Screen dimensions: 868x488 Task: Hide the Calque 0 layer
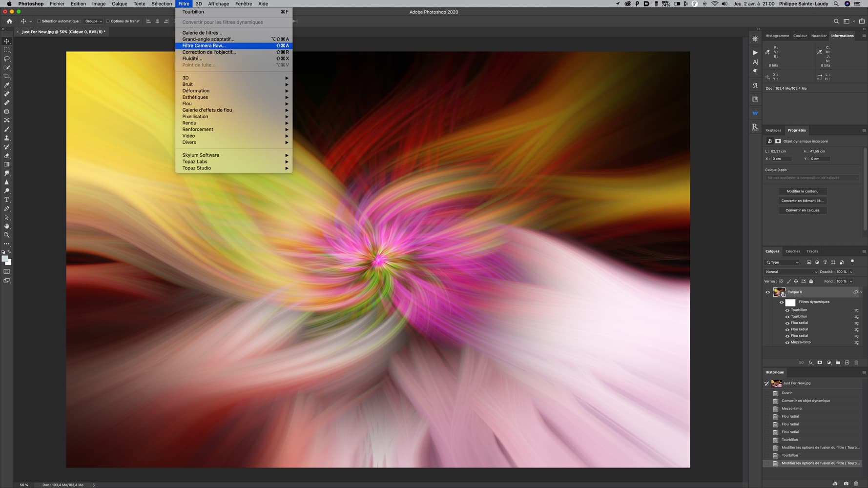[x=767, y=292]
